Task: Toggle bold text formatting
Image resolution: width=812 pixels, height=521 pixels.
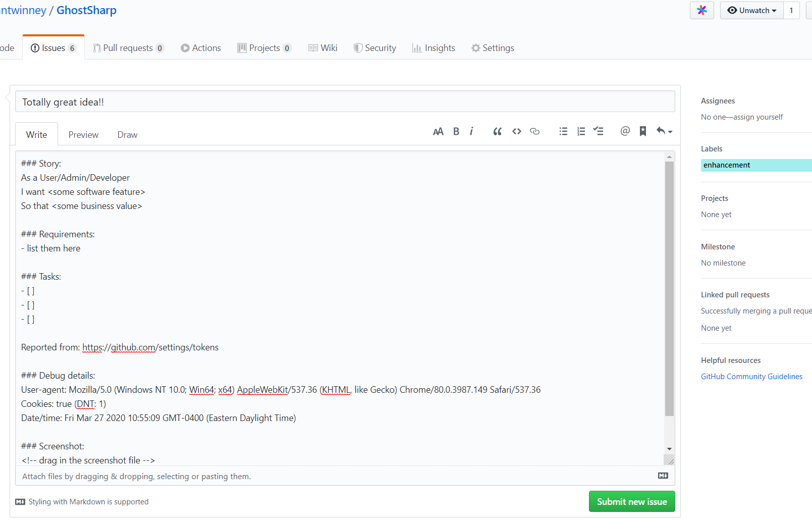Action: click(456, 132)
